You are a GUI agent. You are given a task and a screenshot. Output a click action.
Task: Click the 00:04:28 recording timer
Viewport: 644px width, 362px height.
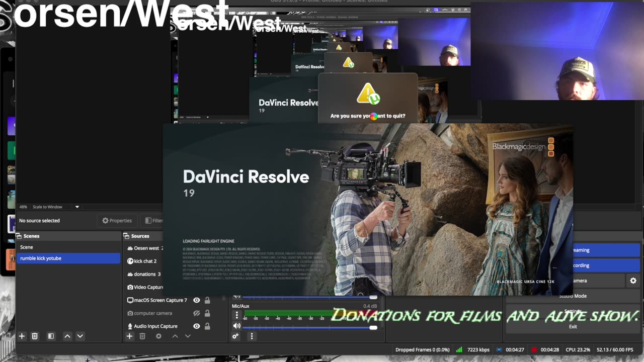550,350
